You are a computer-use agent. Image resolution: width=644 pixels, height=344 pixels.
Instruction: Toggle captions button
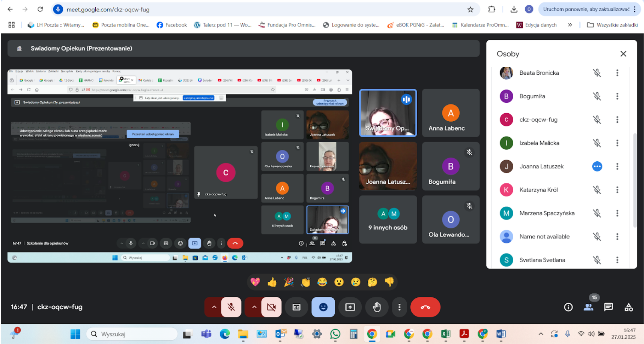click(x=296, y=307)
